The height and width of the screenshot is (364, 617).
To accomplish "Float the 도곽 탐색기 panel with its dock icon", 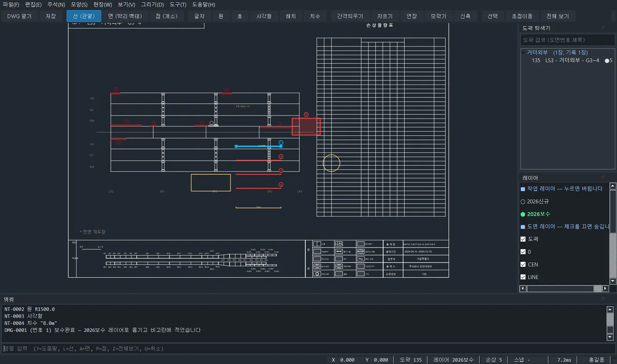I will coord(603,27).
